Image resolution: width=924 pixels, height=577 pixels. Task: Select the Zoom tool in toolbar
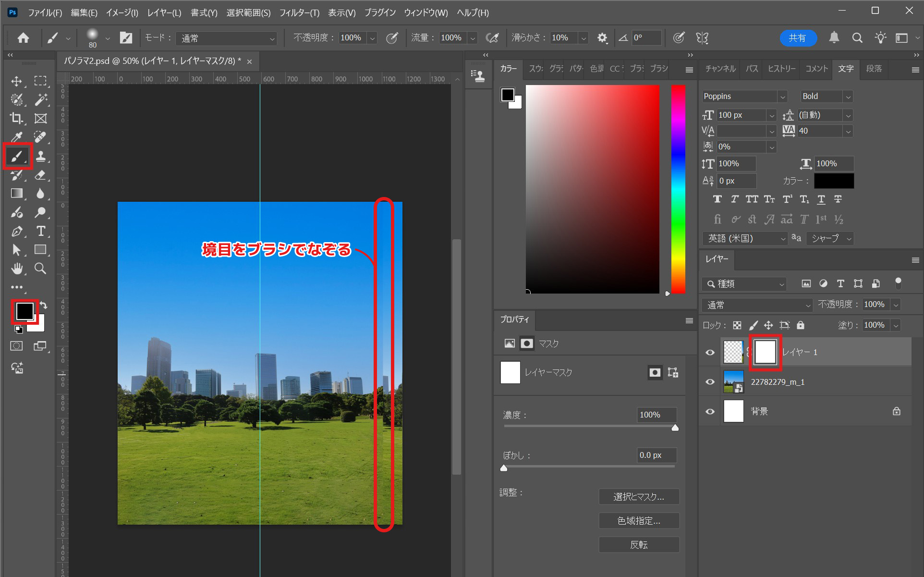[x=40, y=269]
